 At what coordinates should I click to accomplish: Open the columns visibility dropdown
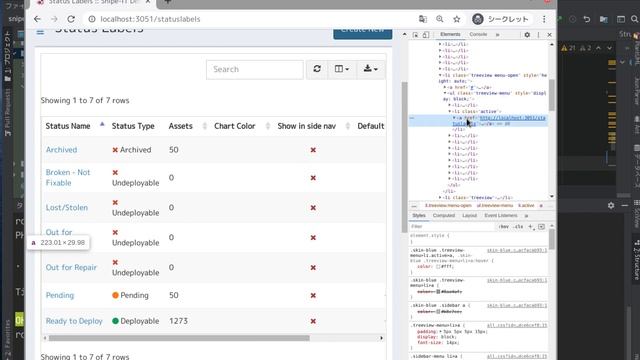(342, 69)
